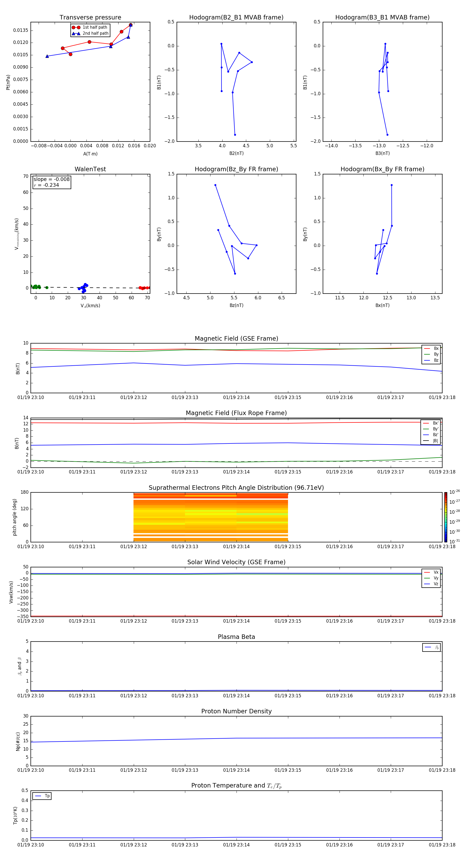The image size is (473, 868).
Task: Click the 'B2(nT)' x-axis label
Action: [x=236, y=153]
